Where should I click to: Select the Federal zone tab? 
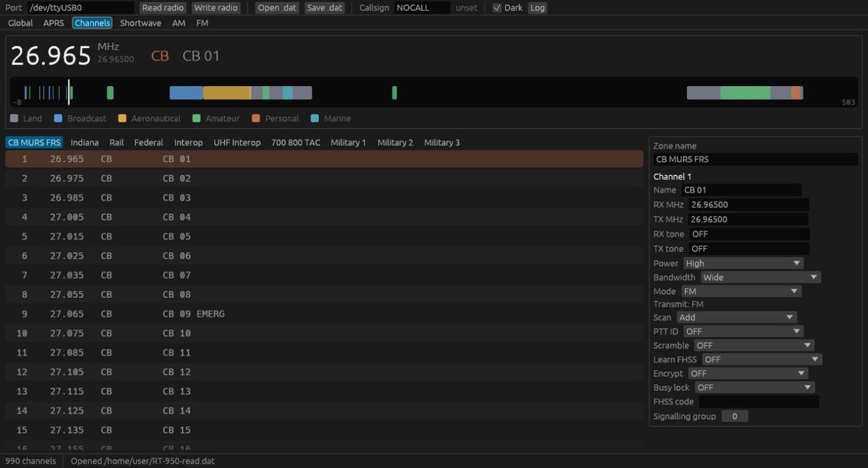(148, 142)
